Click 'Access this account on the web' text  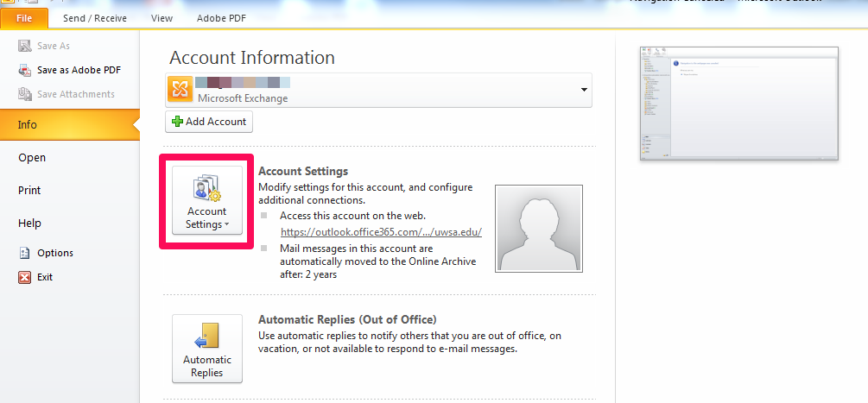point(352,216)
